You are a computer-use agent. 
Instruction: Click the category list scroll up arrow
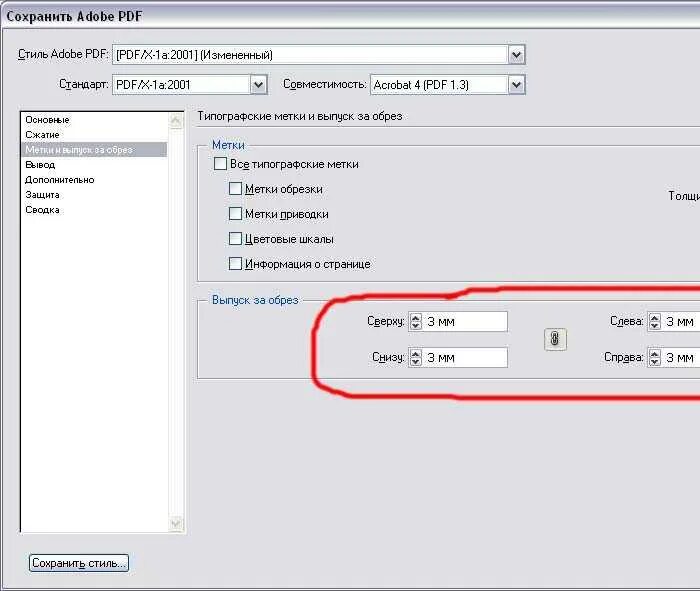click(x=176, y=121)
